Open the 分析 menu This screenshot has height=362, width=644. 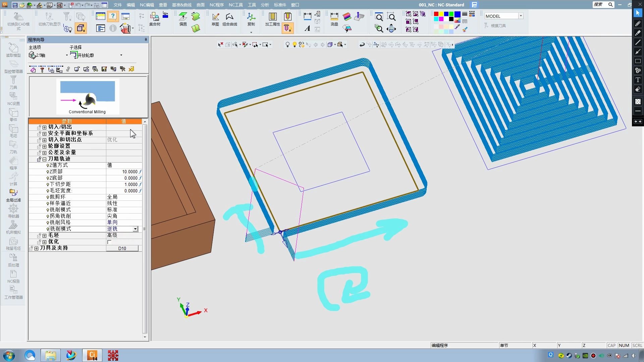pos(265,5)
